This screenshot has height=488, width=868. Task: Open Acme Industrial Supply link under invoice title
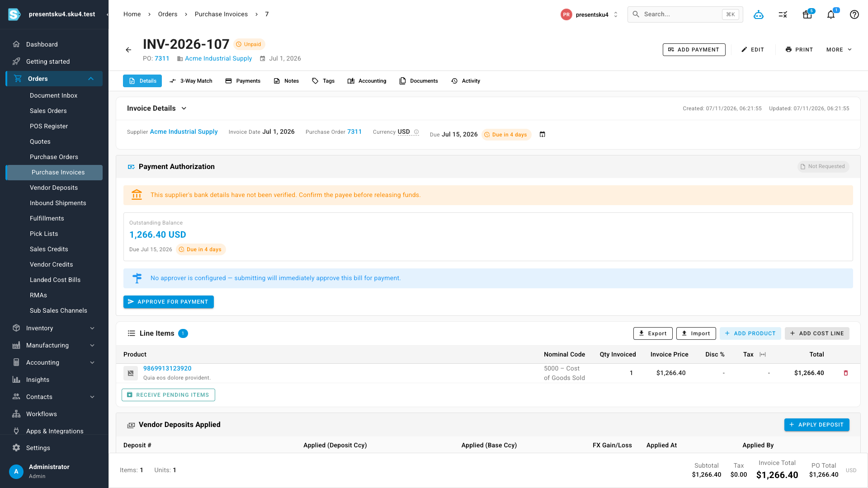click(x=218, y=59)
